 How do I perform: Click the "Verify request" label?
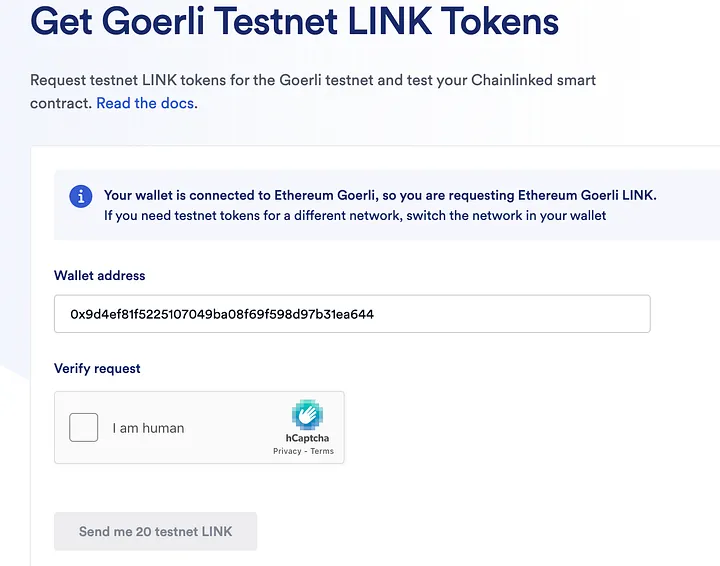(97, 369)
